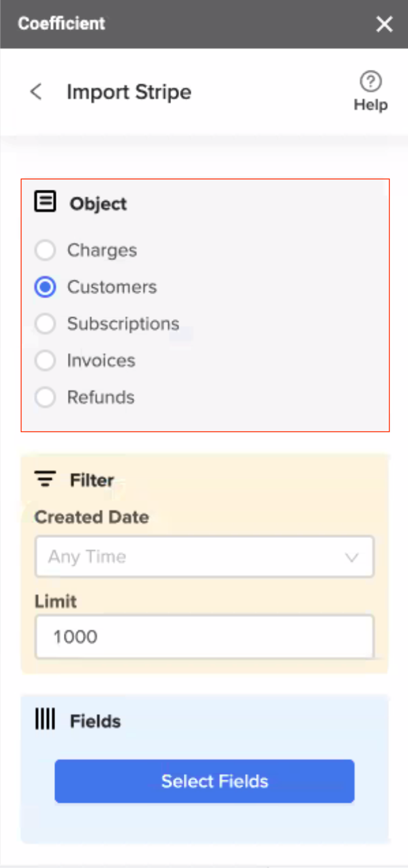Close the Coefficient panel with the X
408x868 pixels.
[x=384, y=24]
